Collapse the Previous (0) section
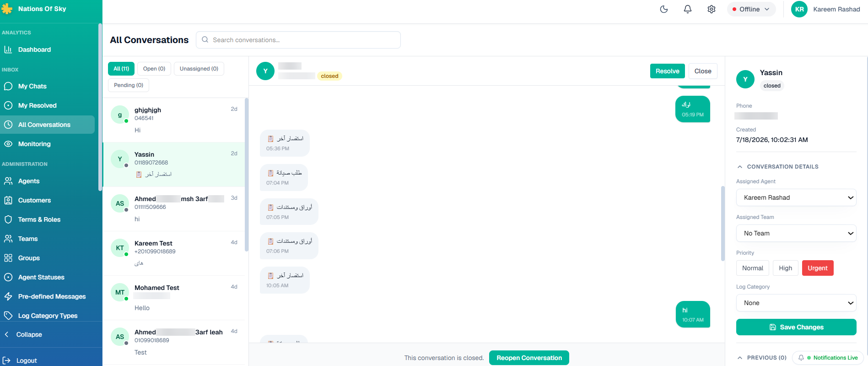This screenshot has width=868, height=366. click(762, 358)
